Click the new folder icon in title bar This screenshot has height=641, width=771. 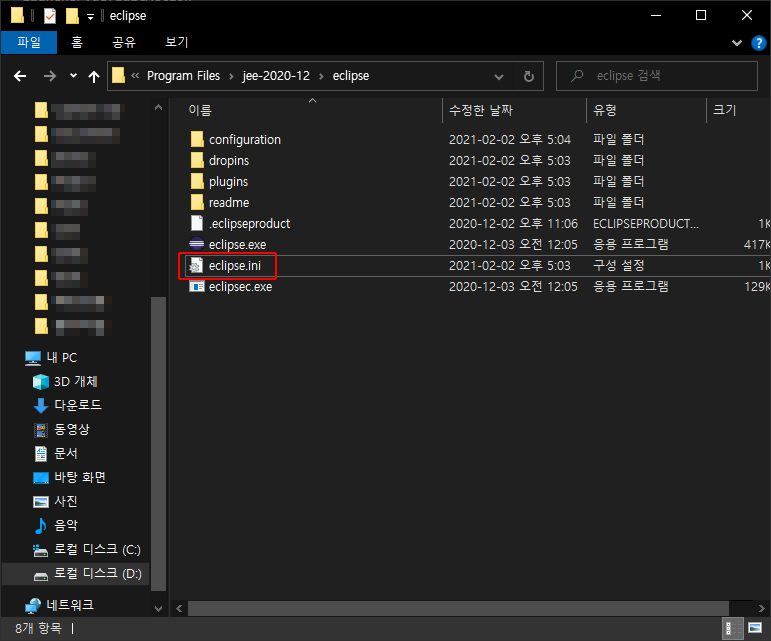coord(72,16)
